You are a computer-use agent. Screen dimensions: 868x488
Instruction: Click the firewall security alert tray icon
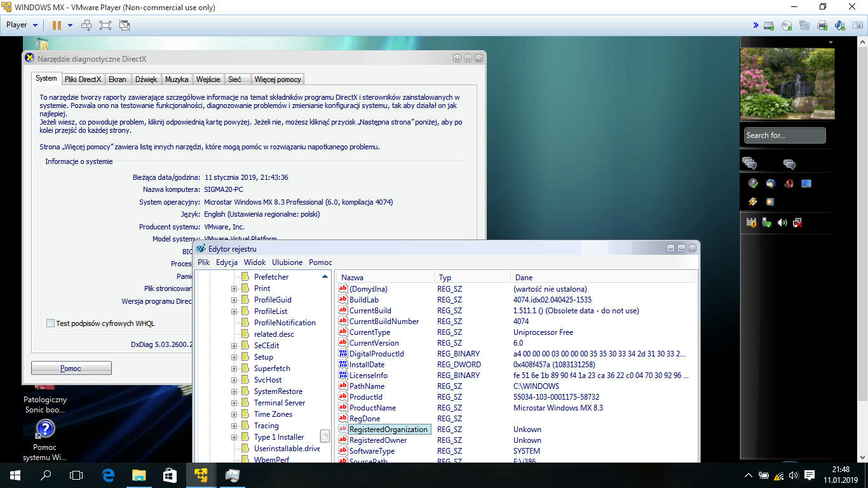(x=752, y=223)
